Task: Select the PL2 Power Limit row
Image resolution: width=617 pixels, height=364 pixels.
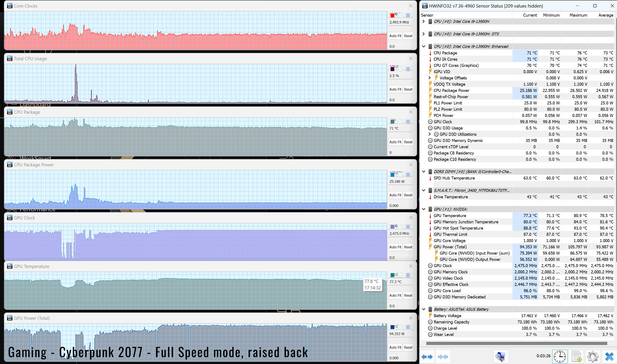Action: point(517,109)
